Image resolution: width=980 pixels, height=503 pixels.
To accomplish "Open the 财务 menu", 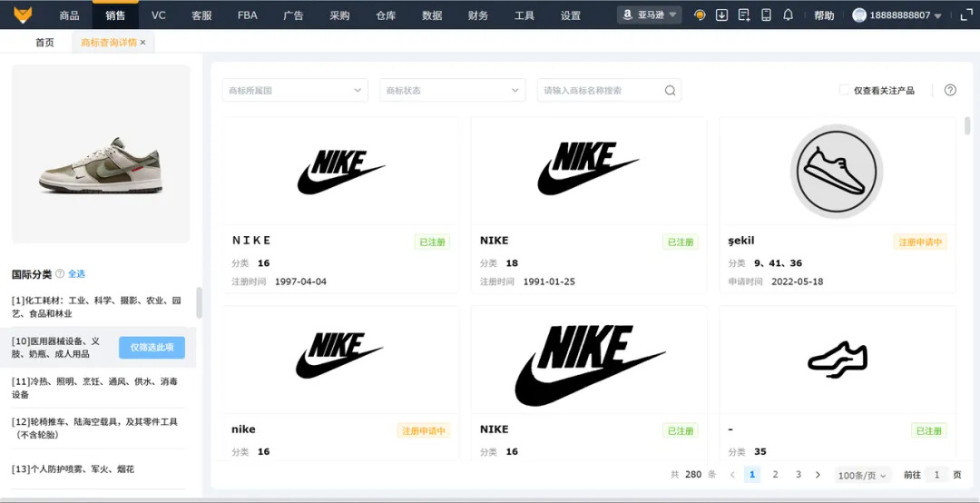I will (x=478, y=15).
